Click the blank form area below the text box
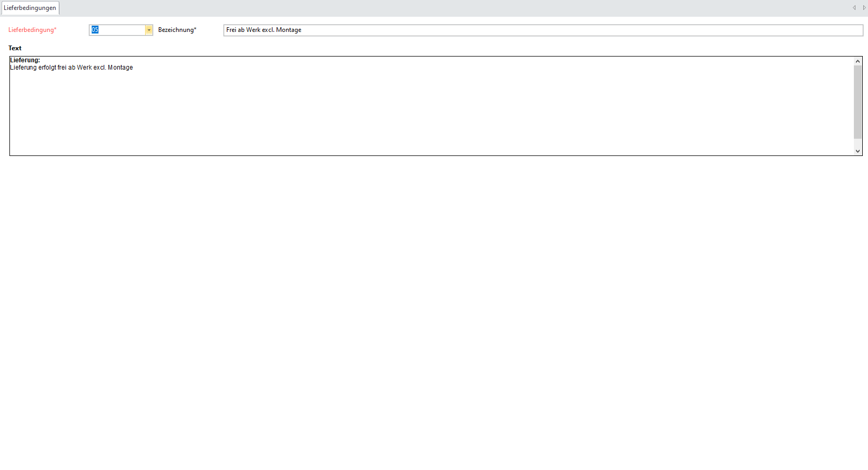 [x=419, y=314]
